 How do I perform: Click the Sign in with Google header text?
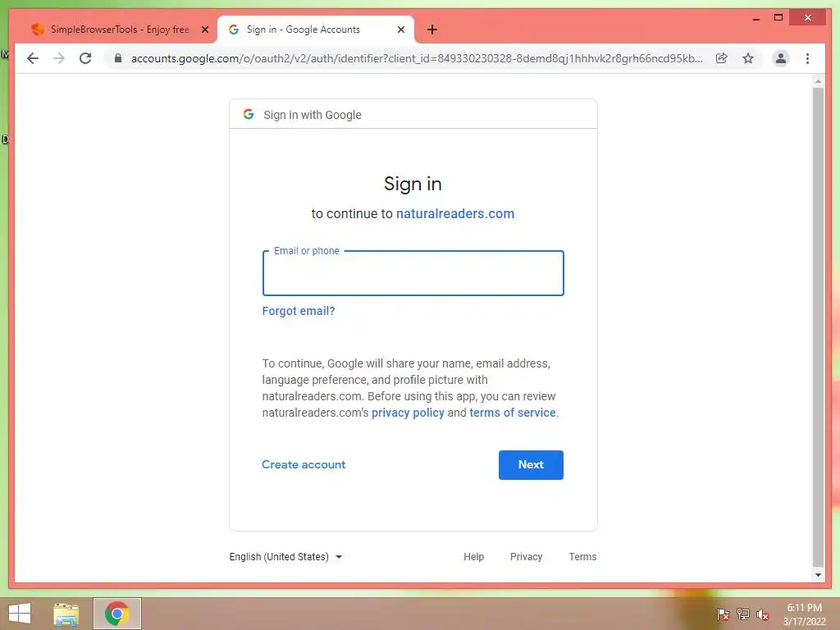[313, 115]
